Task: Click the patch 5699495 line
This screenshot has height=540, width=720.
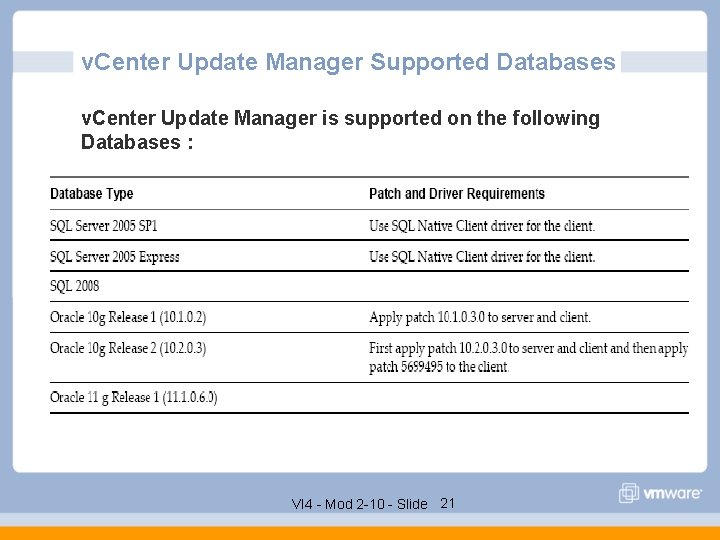Action: pos(438,367)
